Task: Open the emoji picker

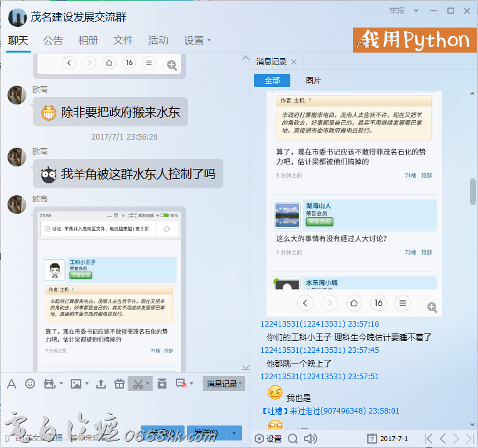Action: [x=30, y=384]
